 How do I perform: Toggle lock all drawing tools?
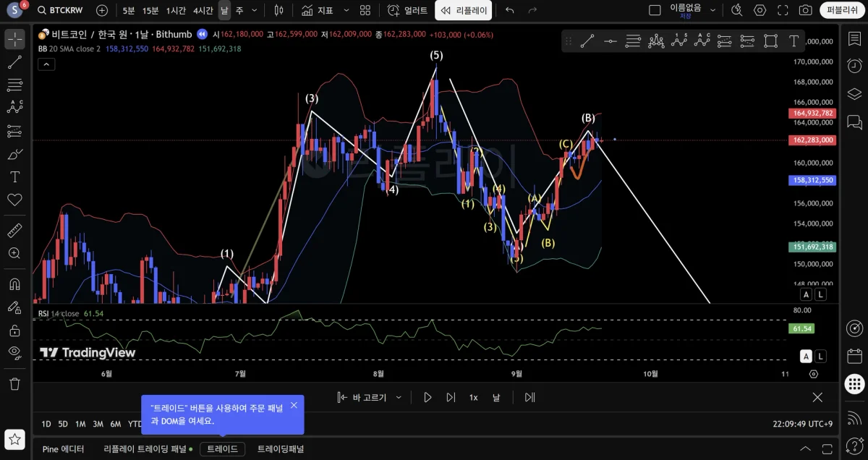point(14,331)
